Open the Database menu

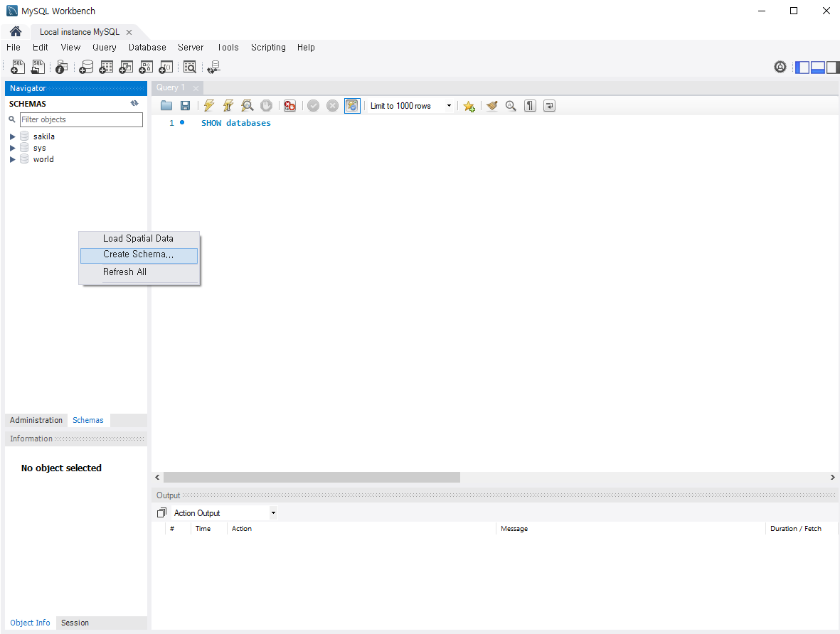click(147, 47)
